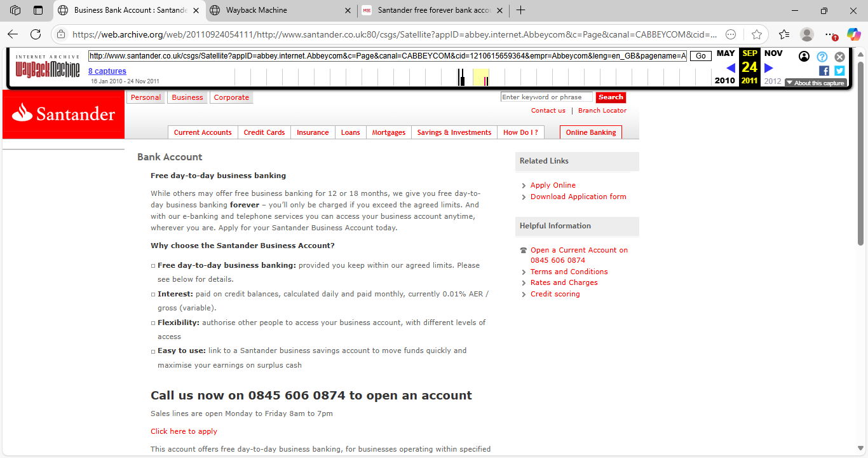View site information icon in address bar
868x458 pixels.
61,34
